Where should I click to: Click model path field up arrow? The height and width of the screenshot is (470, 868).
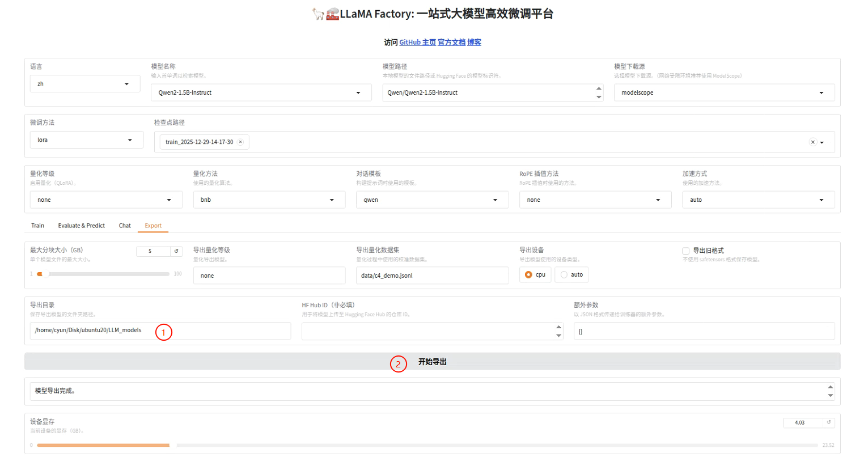click(599, 88)
